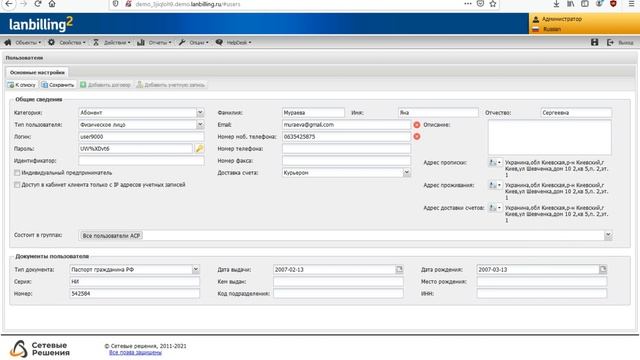Click the Администратор user icon
Image resolution: width=640 pixels, height=360 pixels.
tap(536, 19)
